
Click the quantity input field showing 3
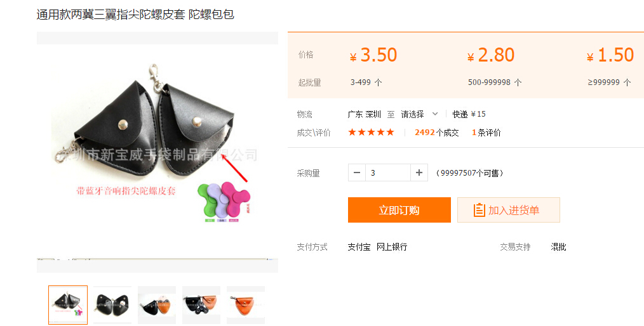387,173
